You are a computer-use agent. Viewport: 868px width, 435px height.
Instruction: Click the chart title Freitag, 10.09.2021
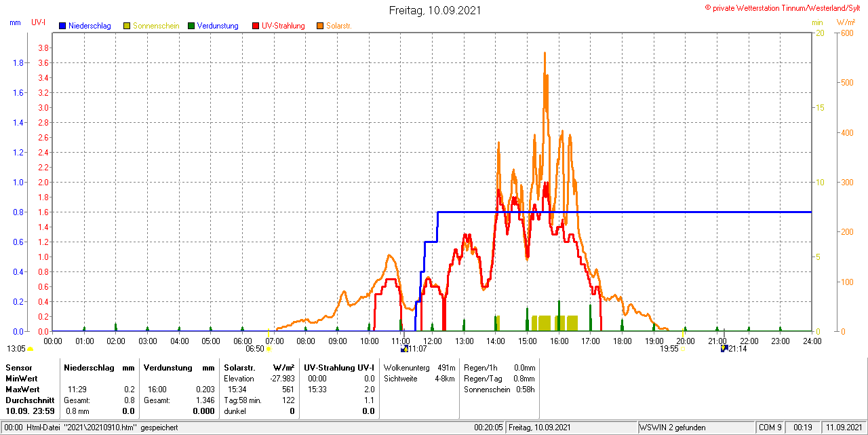(x=435, y=10)
